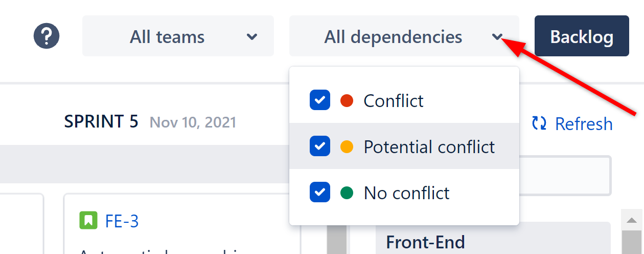Screen dimensions: 644x254
Task: Click the green No conflict dot
Action: click(347, 193)
